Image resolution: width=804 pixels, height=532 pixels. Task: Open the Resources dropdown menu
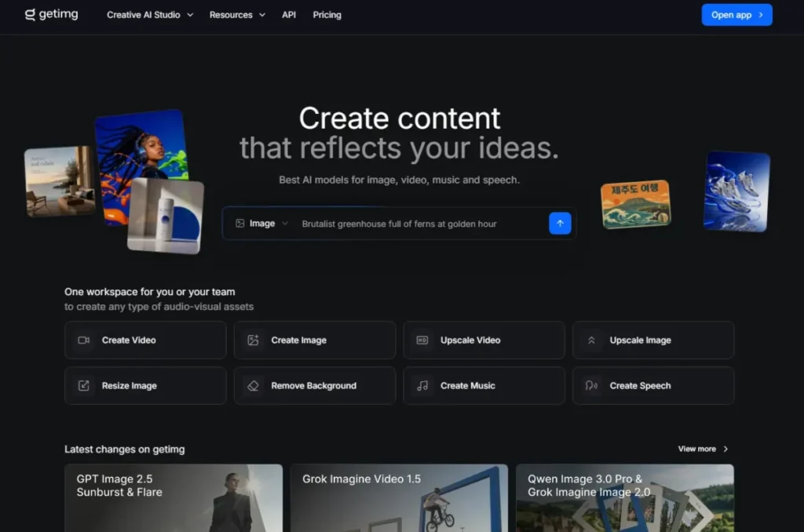pyautogui.click(x=237, y=15)
